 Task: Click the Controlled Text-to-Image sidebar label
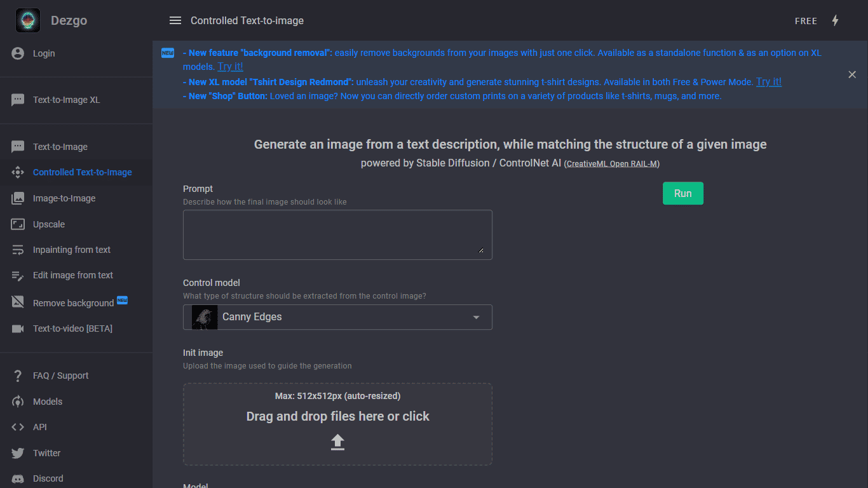83,172
